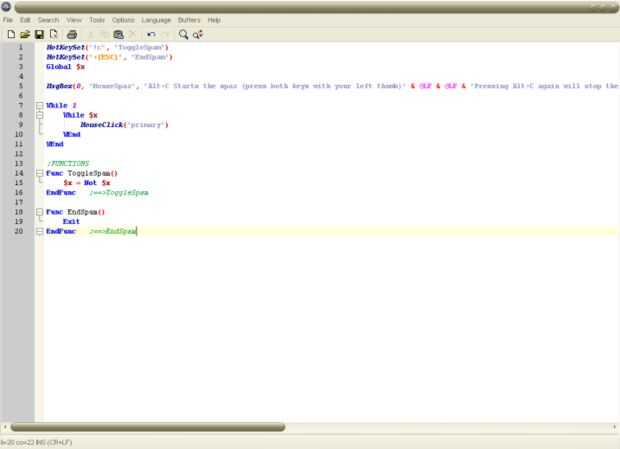Click the inner 'WEnd' on line 10
Screen dimensions: 620x449
point(72,134)
